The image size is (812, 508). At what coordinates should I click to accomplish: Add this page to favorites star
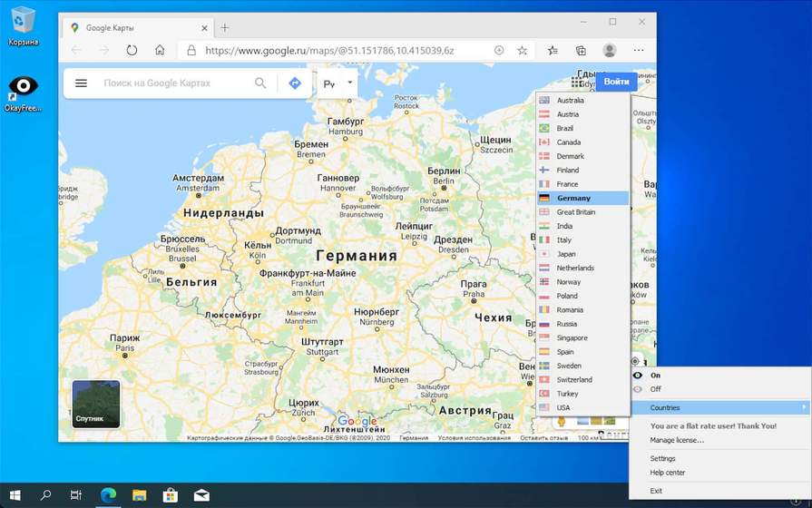pyautogui.click(x=522, y=50)
